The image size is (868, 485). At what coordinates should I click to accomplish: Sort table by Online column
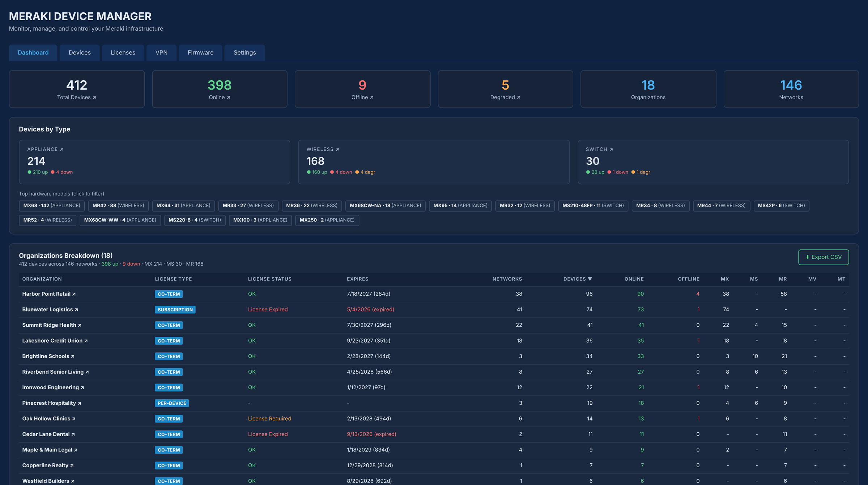pos(634,279)
